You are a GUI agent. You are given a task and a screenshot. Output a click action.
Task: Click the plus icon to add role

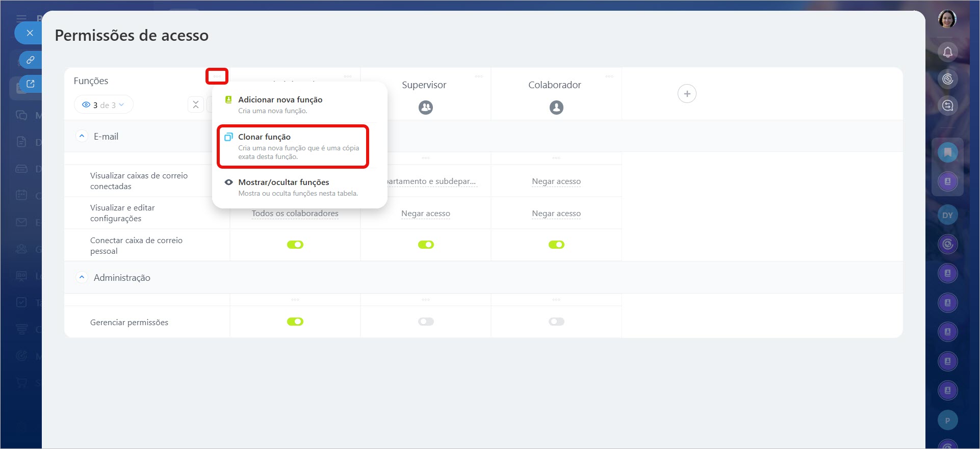click(687, 94)
